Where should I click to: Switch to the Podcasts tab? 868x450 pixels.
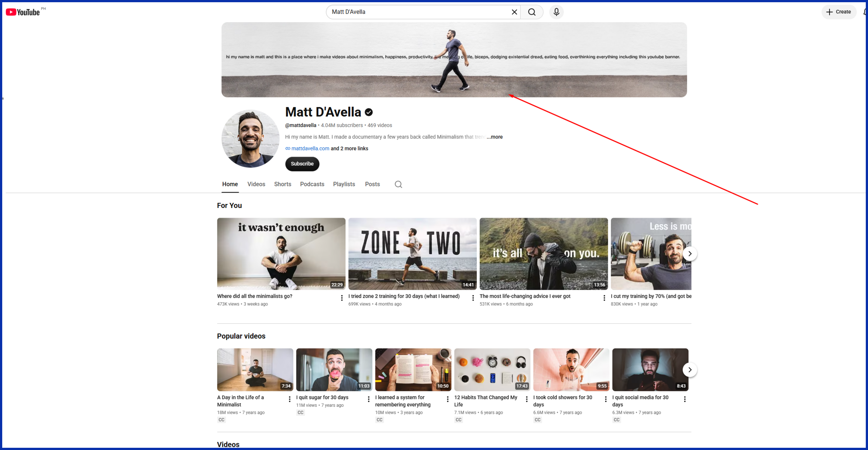point(312,184)
